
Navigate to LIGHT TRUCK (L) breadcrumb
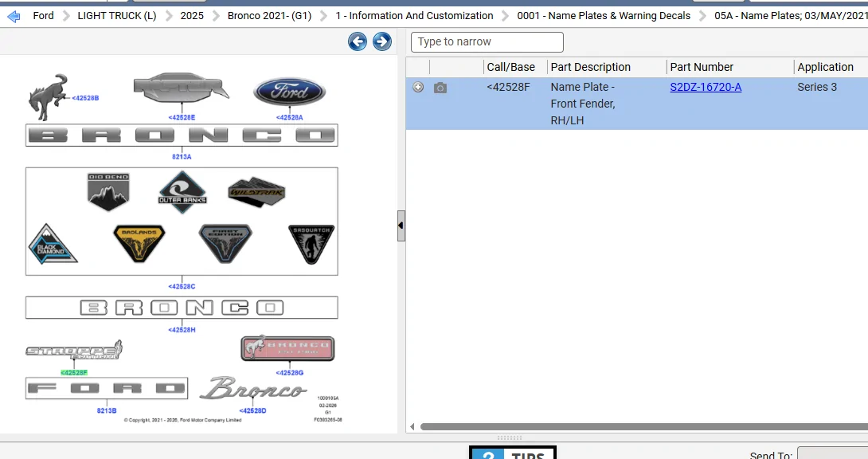point(117,15)
